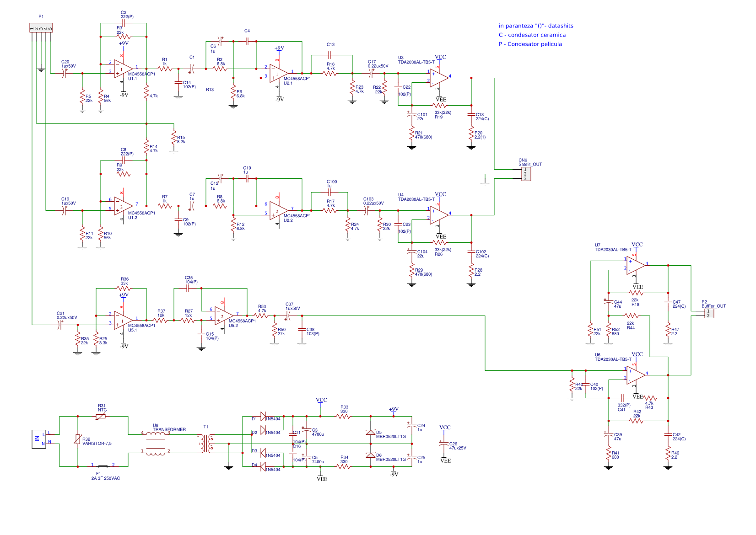Select the U3 TDA2030AL amplifier symbol
756x535 pixels.
pyautogui.click(x=438, y=78)
